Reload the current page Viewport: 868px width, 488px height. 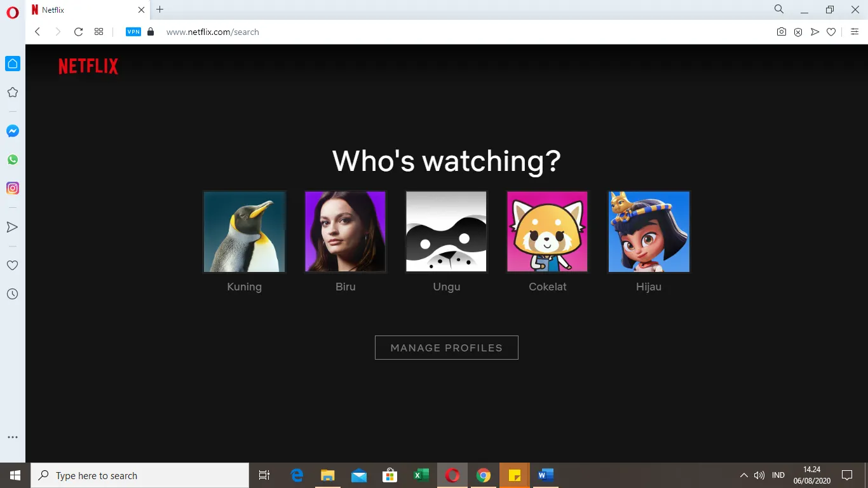coord(78,32)
